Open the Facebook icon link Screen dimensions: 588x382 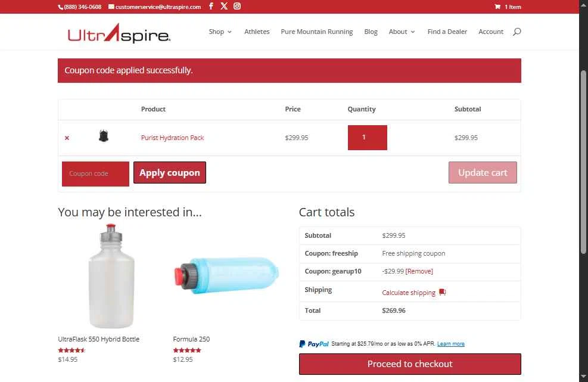point(211,6)
